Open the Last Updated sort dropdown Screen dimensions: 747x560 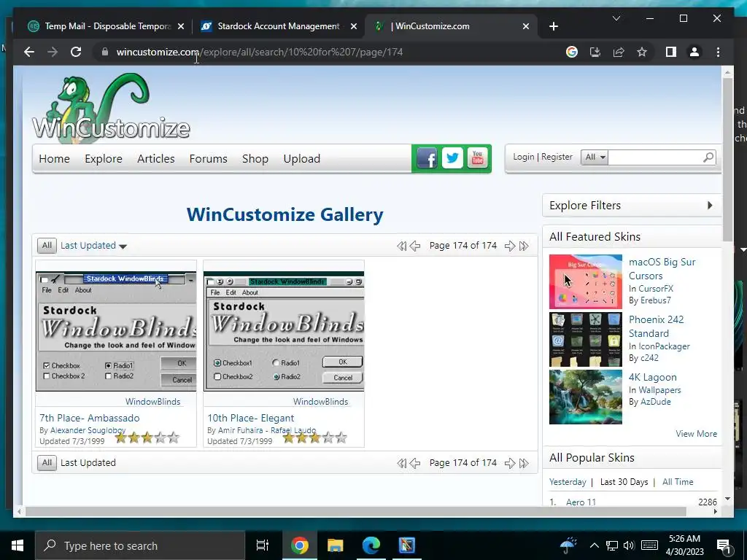click(93, 246)
